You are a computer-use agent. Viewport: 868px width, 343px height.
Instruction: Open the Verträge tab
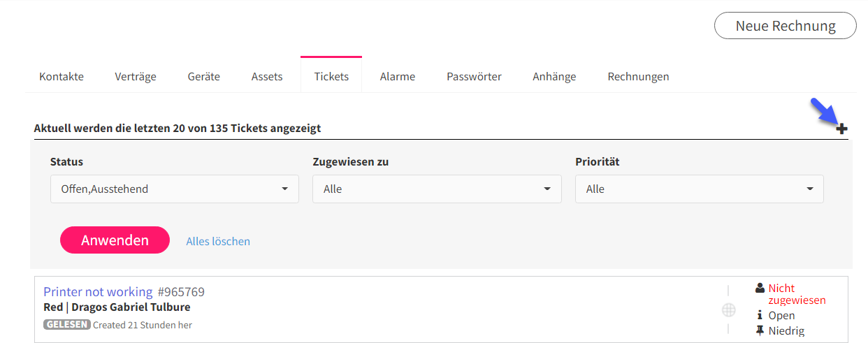[136, 77]
